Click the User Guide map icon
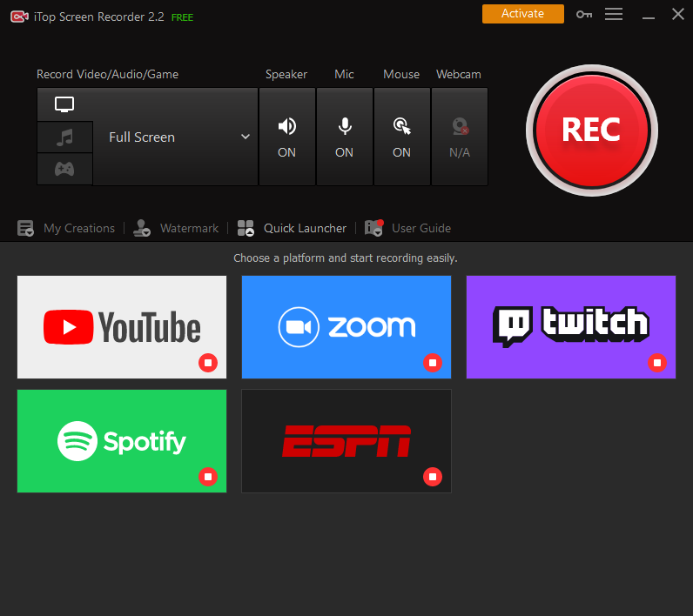The image size is (693, 616). pos(373,228)
